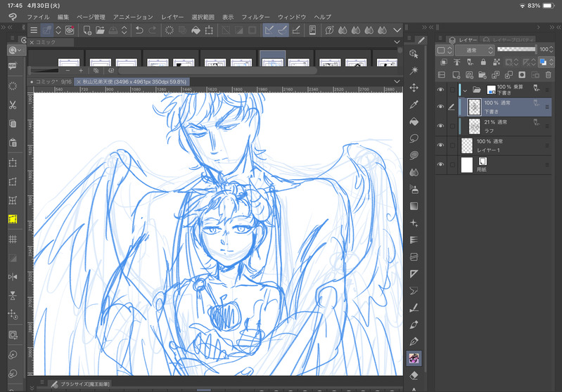Screen dimensions: 562x392
Task: Open layer color blue swatch dropdown
Action: pos(546,62)
